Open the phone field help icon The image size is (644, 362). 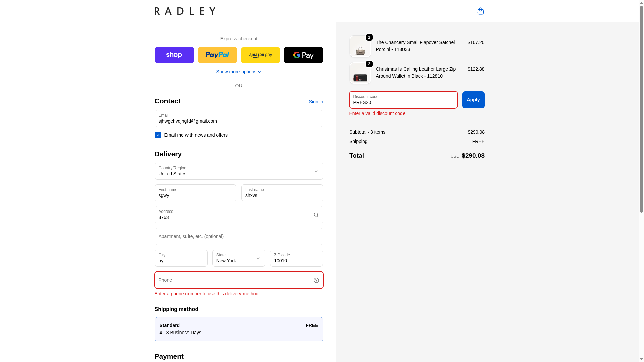[x=316, y=280]
